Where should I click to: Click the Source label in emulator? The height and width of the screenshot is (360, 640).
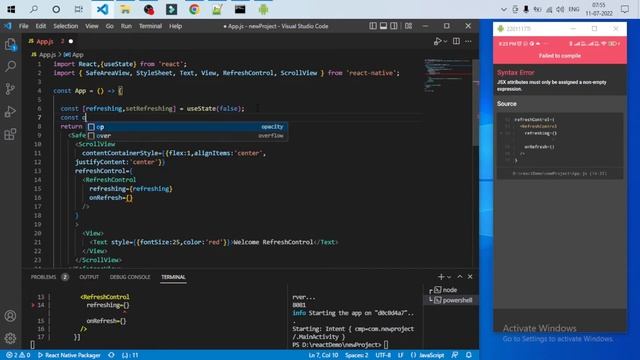507,104
